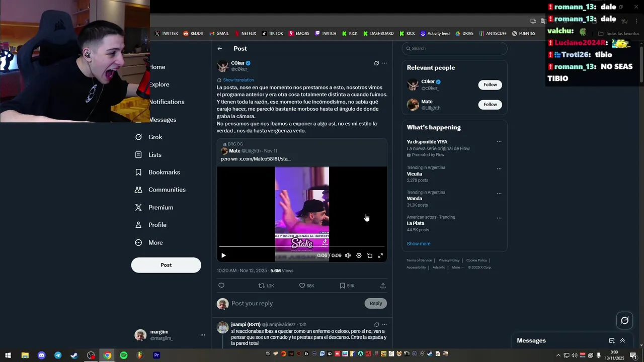This screenshot has width=644, height=362.
Task: Open the REDDIT bookmark
Action: click(x=194, y=34)
